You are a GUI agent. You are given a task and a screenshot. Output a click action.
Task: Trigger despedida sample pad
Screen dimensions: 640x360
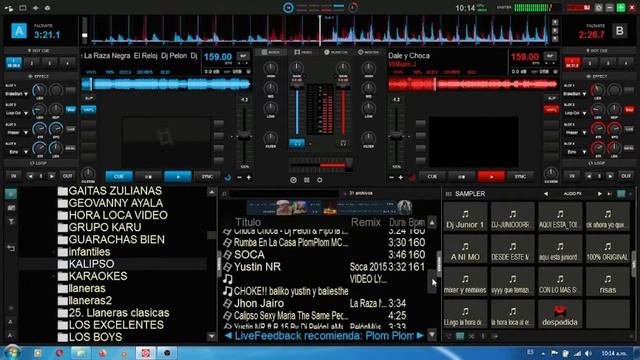click(x=560, y=314)
